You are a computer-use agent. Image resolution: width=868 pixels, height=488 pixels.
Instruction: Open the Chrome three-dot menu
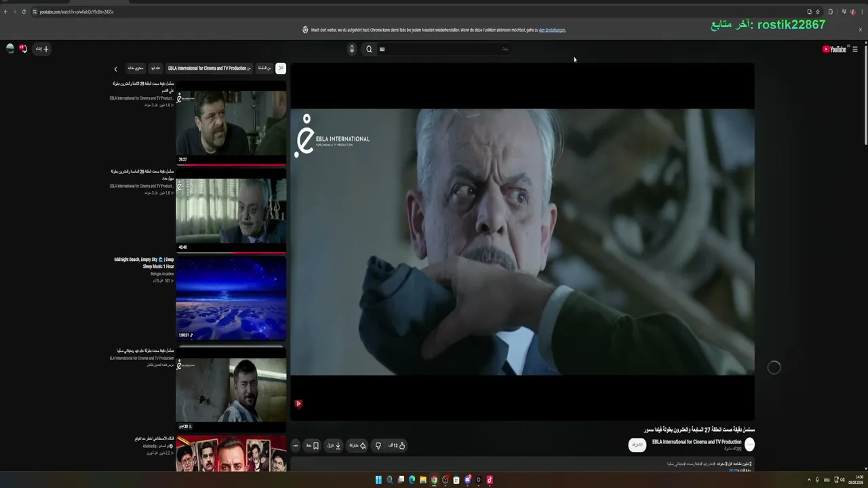tap(862, 12)
